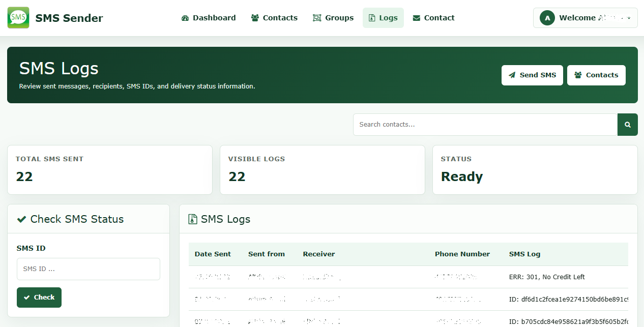This screenshot has height=327, width=644.
Task: Click the SMS Sender logo icon
Action: (x=18, y=18)
